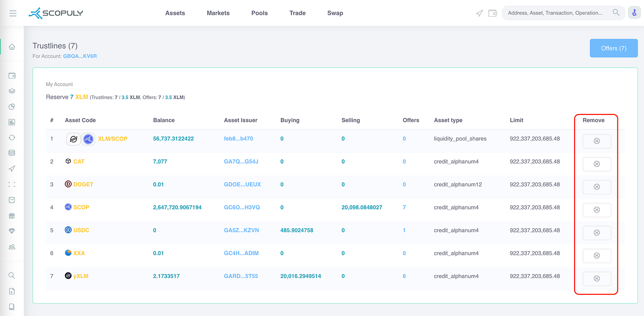The image size is (644, 316).
Task: Open the DOGET asset link
Action: pos(83,185)
